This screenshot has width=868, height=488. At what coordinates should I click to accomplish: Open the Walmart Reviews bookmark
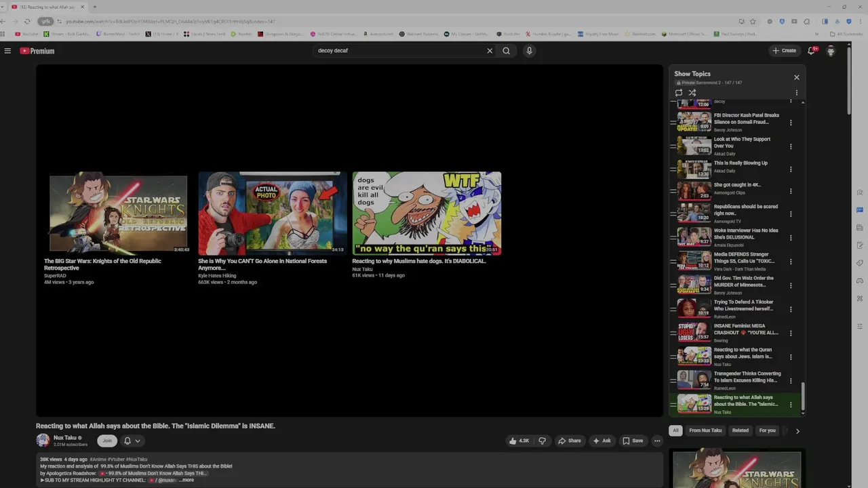420,34
